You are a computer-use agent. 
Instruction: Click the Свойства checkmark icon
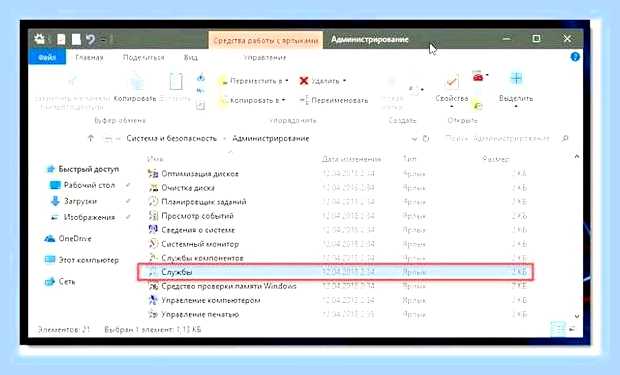point(452,82)
